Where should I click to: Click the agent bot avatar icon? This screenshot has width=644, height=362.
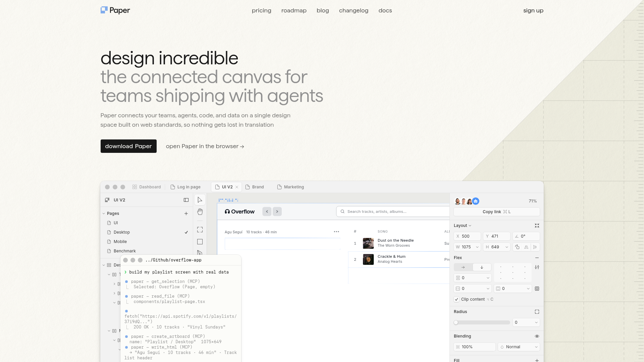tap(476, 201)
